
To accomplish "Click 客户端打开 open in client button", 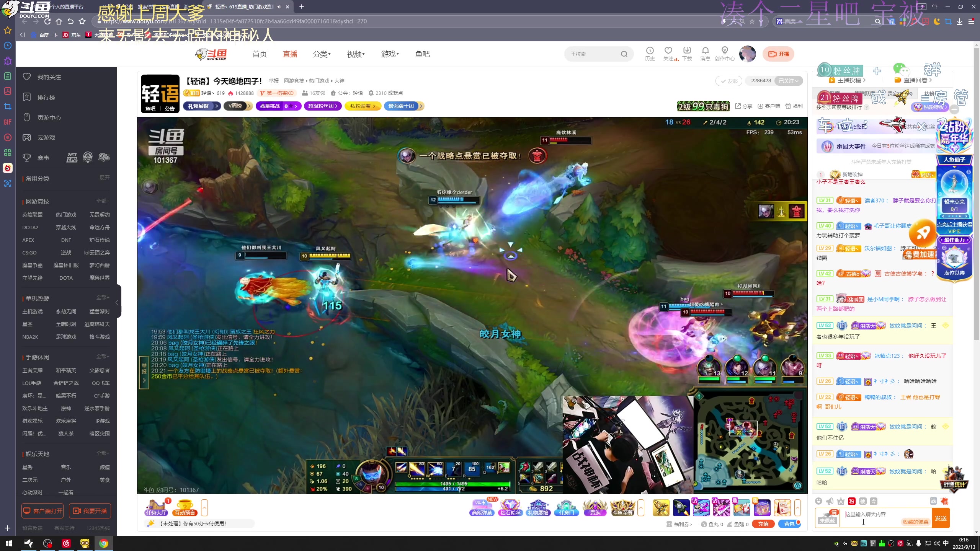I will [x=42, y=511].
